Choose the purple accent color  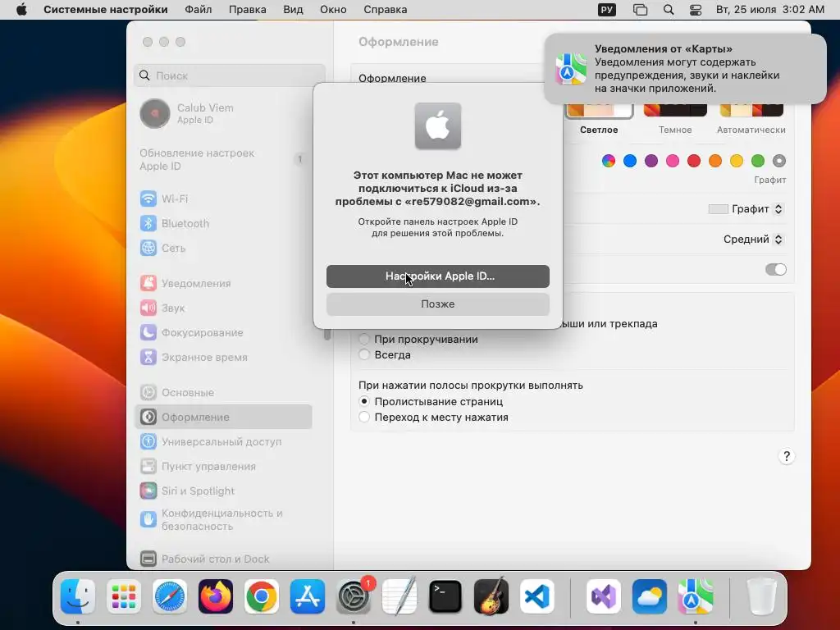pyautogui.click(x=651, y=161)
